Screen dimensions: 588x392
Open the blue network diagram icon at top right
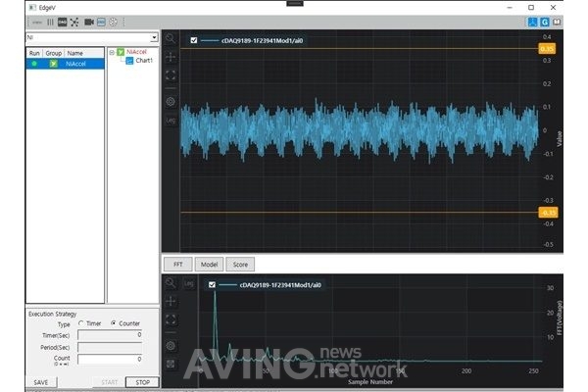pos(532,23)
